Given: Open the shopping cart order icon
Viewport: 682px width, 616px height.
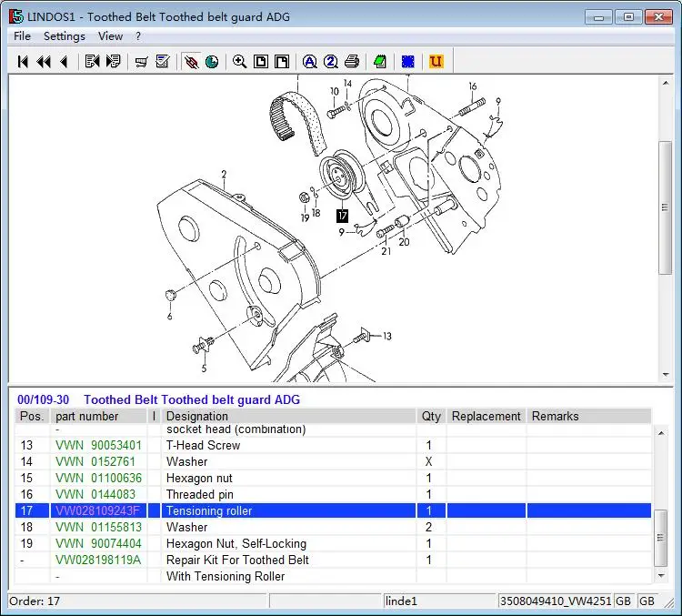Looking at the screenshot, I should click(141, 62).
